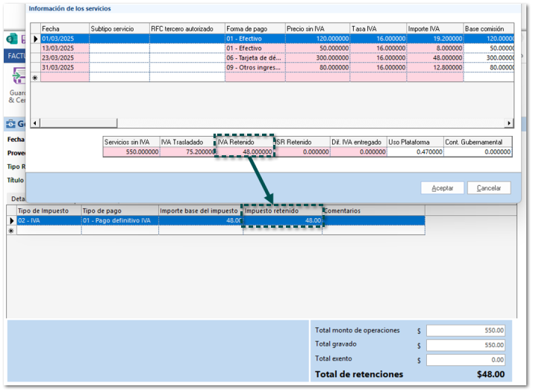Screen dimensions: 533x392
Task: Click the Excel-style app icon at top left
Action: coord(12,39)
